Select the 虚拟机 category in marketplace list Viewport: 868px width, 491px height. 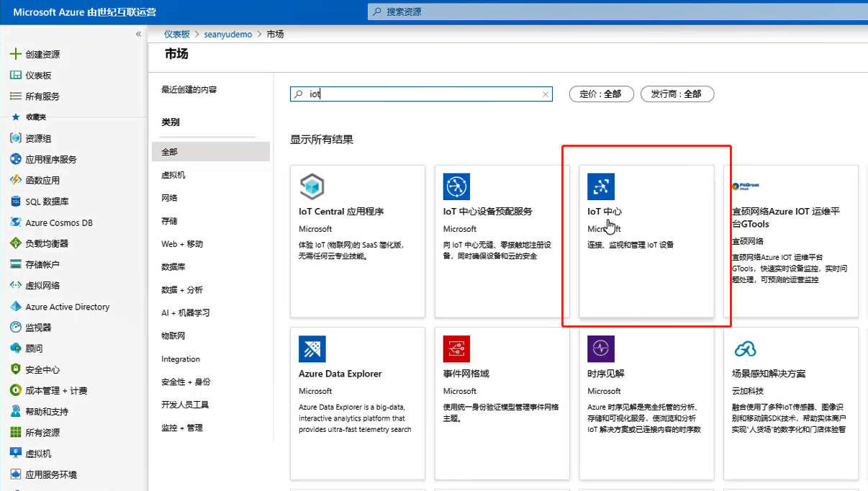point(173,175)
